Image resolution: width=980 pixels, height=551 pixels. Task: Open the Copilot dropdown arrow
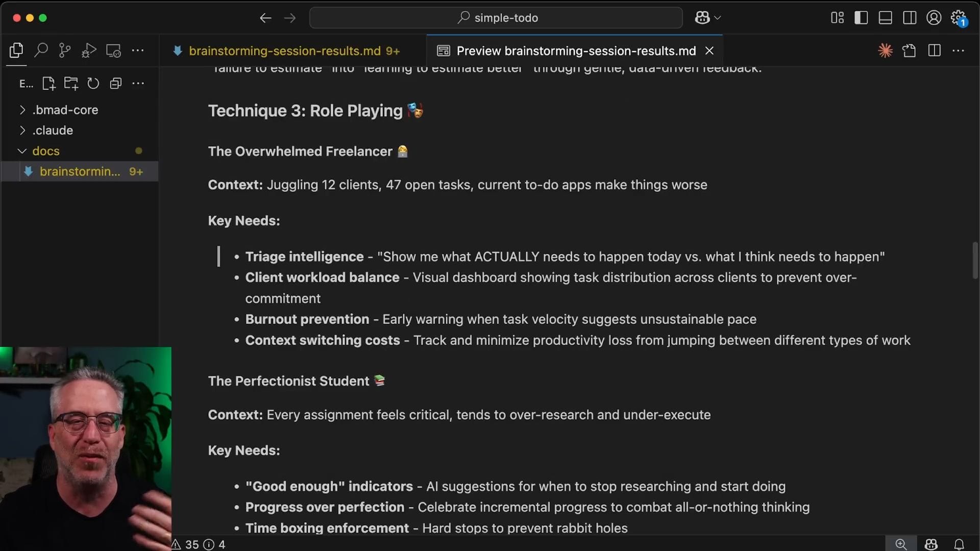(718, 18)
